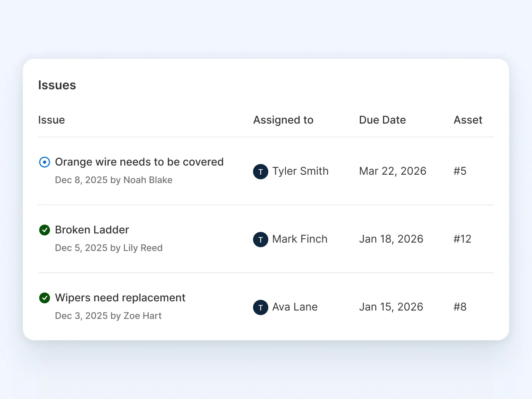This screenshot has height=399, width=532.
Task: Sort by the Due Date column
Action: (382, 120)
